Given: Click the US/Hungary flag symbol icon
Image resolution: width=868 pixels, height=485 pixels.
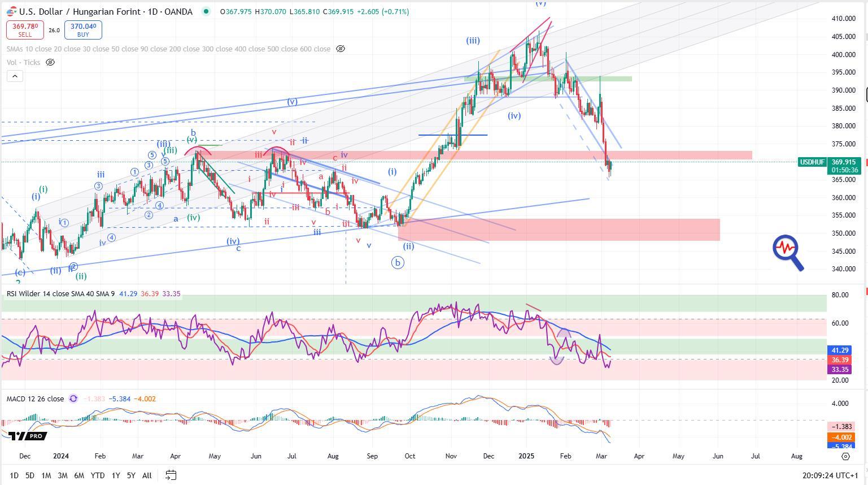Looking at the screenshot, I should pyautogui.click(x=11, y=11).
